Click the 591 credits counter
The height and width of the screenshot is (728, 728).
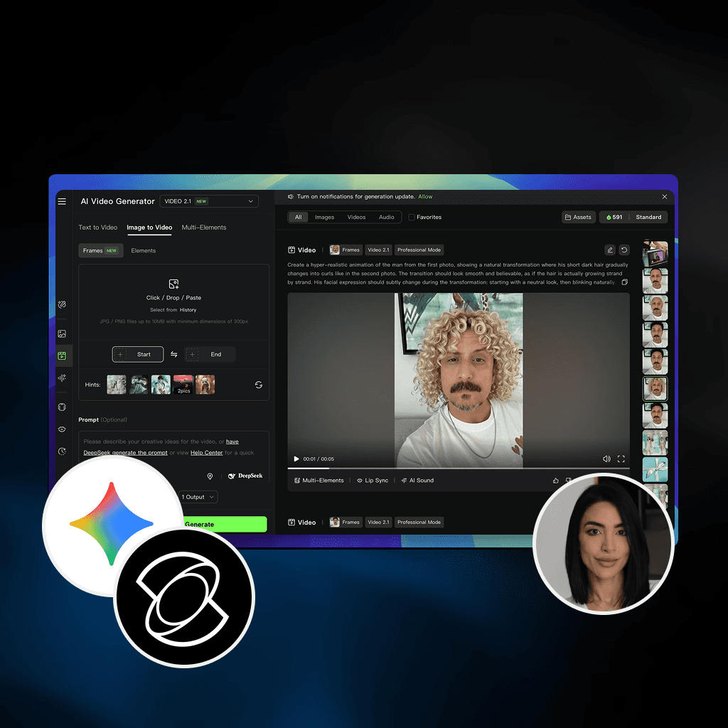(x=617, y=218)
